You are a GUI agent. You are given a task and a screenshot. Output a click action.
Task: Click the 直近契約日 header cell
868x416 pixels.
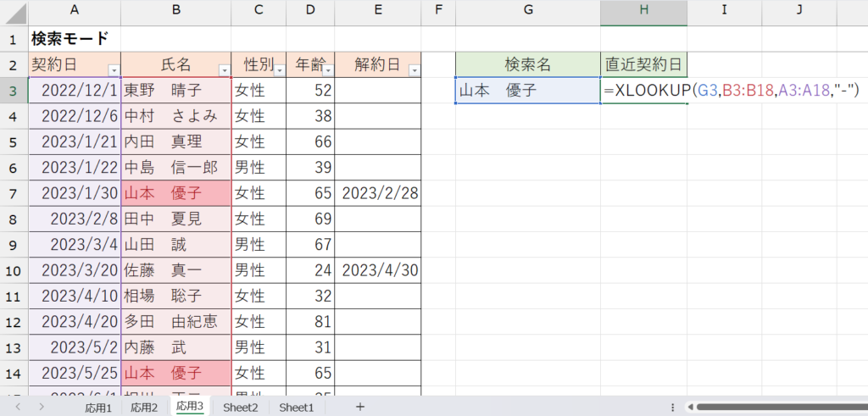[644, 64]
